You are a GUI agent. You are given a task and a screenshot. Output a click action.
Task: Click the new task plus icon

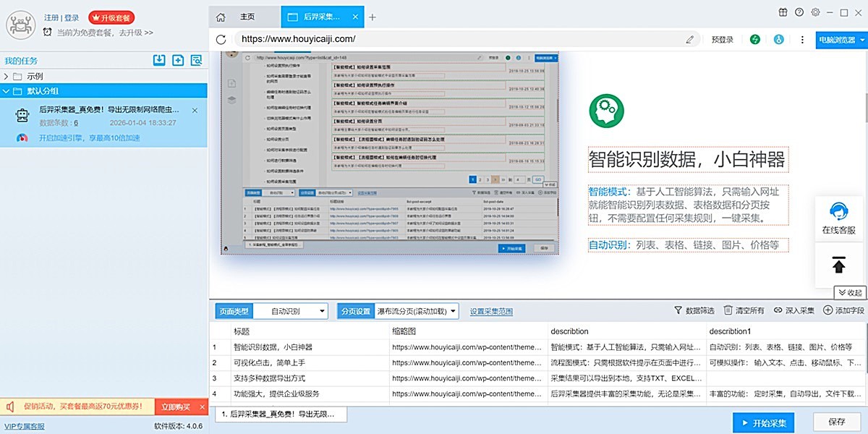[x=178, y=61]
